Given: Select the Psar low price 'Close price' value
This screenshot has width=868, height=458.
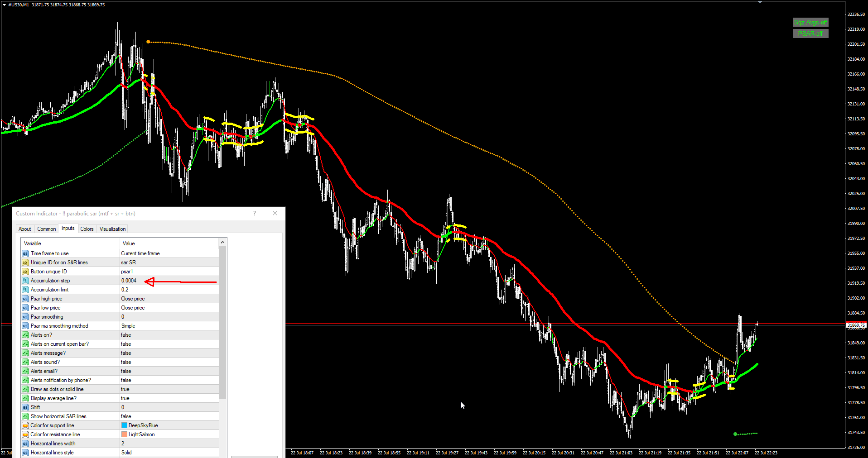Looking at the screenshot, I should coord(133,308).
